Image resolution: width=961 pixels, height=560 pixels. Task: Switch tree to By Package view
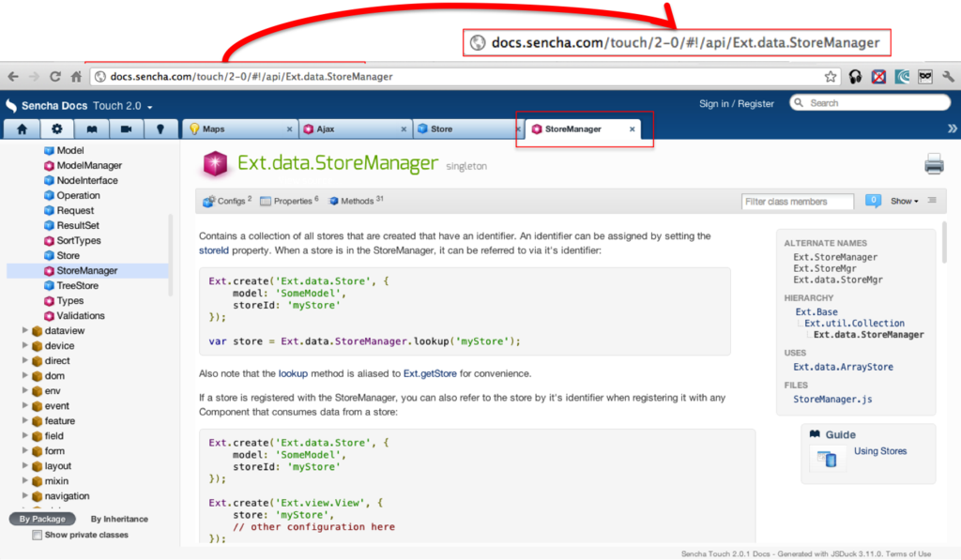pos(42,519)
